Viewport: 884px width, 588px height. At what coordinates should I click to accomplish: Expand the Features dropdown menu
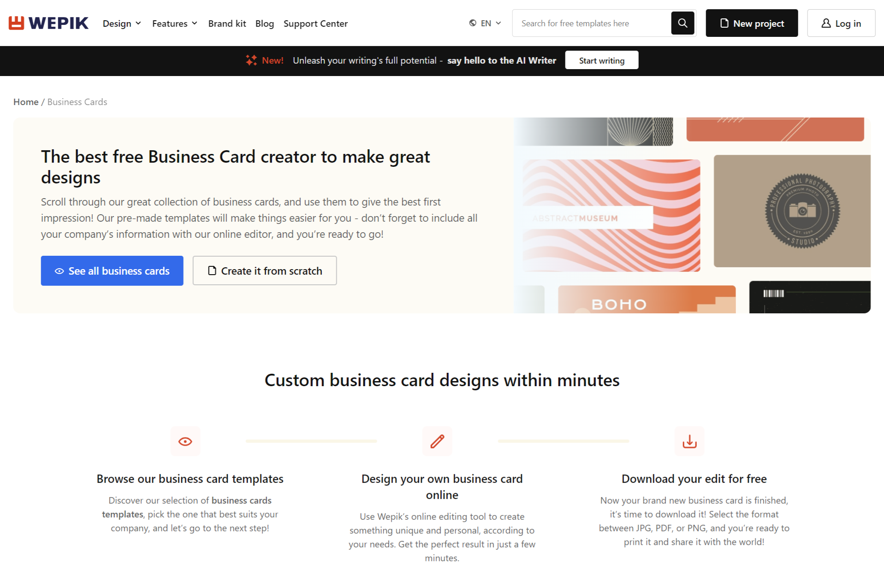click(175, 24)
